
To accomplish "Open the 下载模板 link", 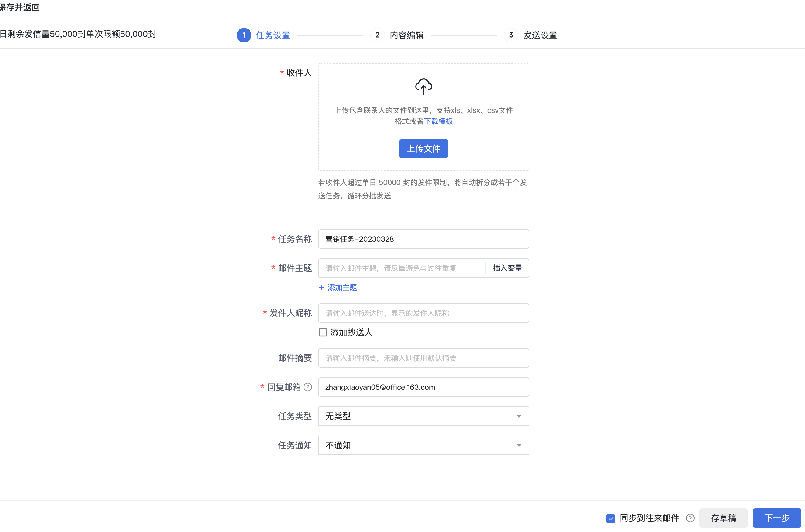I will (438, 121).
